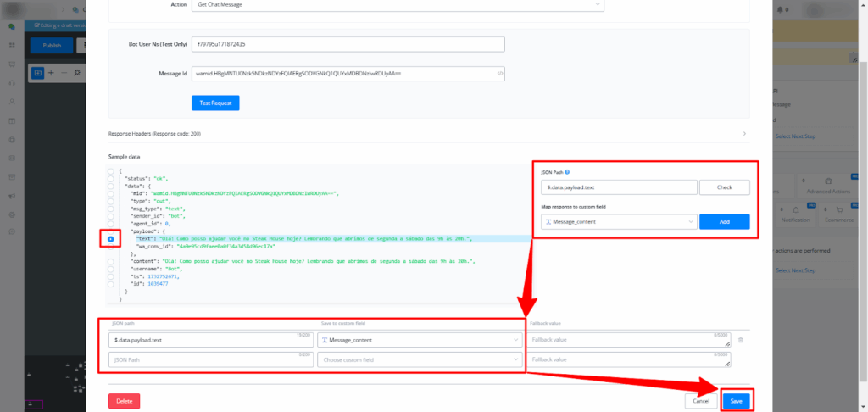
Task: Select the radio button for the "content" line
Action: (111, 261)
